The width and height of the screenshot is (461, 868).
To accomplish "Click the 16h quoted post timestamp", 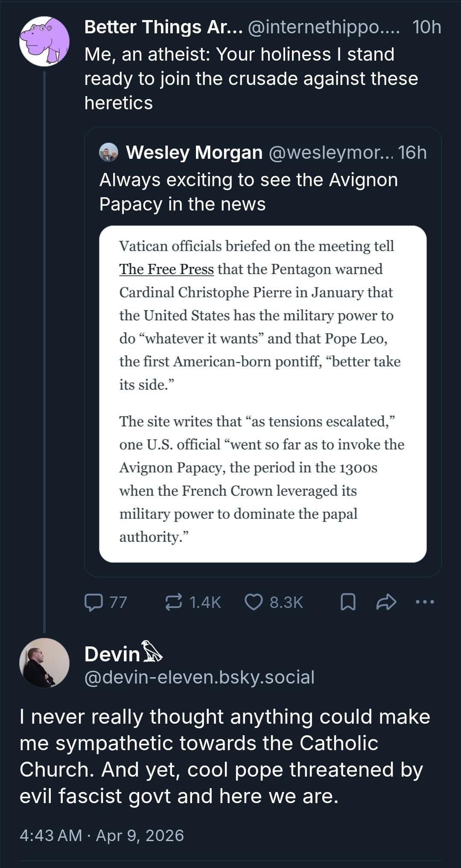I will (412, 152).
